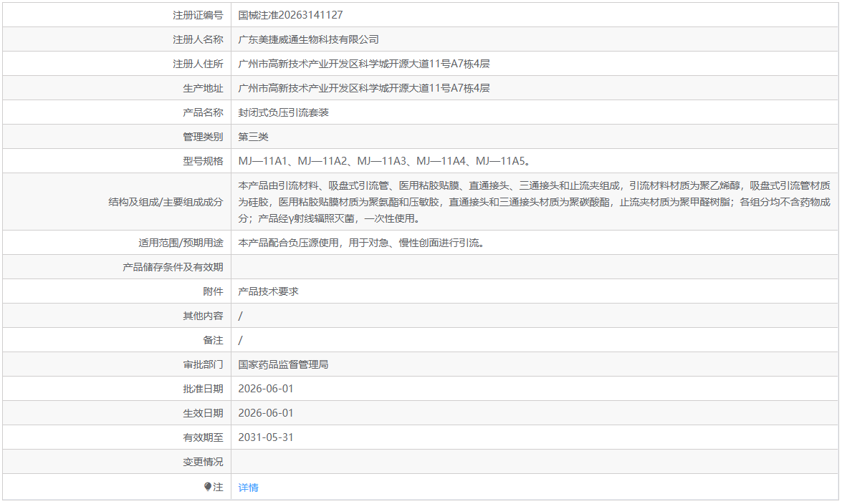Click the 型号规格 label
The height and width of the screenshot is (504, 842).
pos(203,161)
